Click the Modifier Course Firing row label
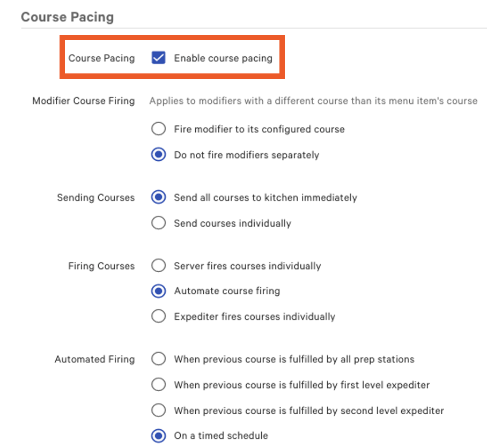Viewport: 487px width, 448px height. click(x=83, y=101)
